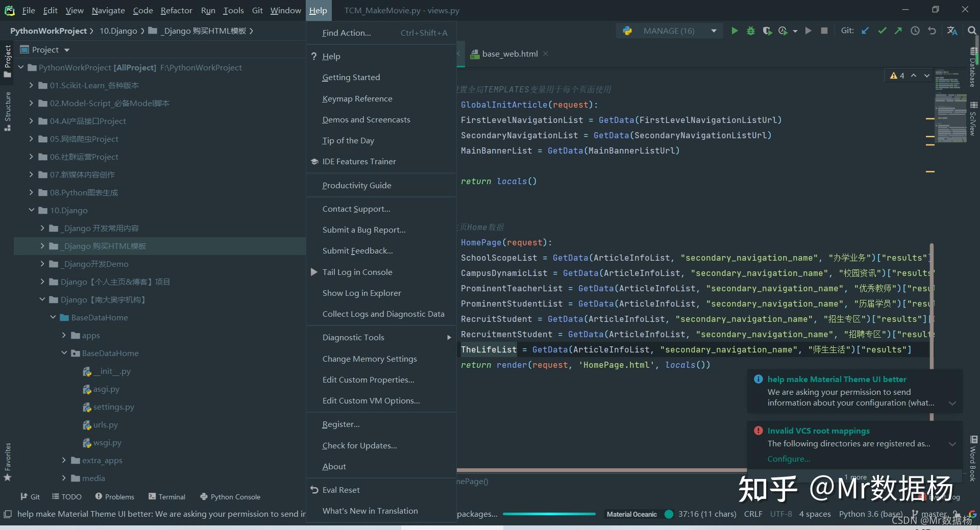Screen dimensions: 980x530
Task: Select Check for Updates in Help menu
Action: point(359,445)
